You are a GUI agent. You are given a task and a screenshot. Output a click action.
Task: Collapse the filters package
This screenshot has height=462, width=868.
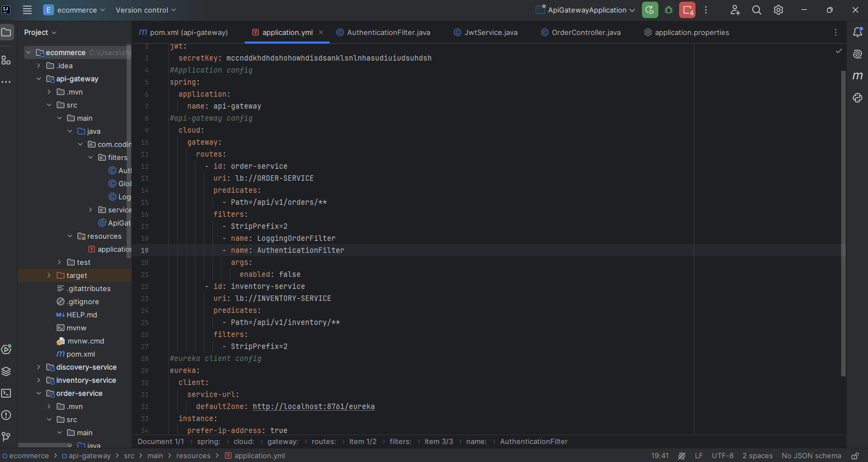pos(91,157)
